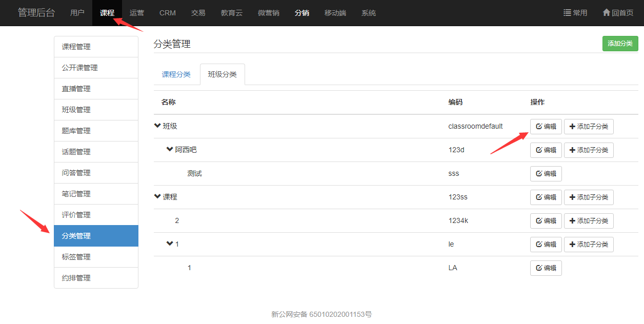Collapse the 班级 category tree

tap(157, 126)
